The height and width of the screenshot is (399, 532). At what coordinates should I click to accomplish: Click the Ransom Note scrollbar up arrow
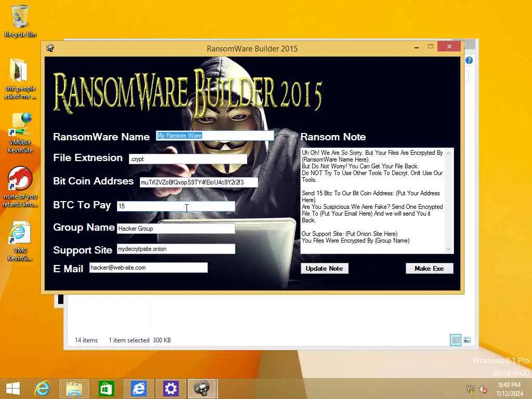[x=449, y=153]
